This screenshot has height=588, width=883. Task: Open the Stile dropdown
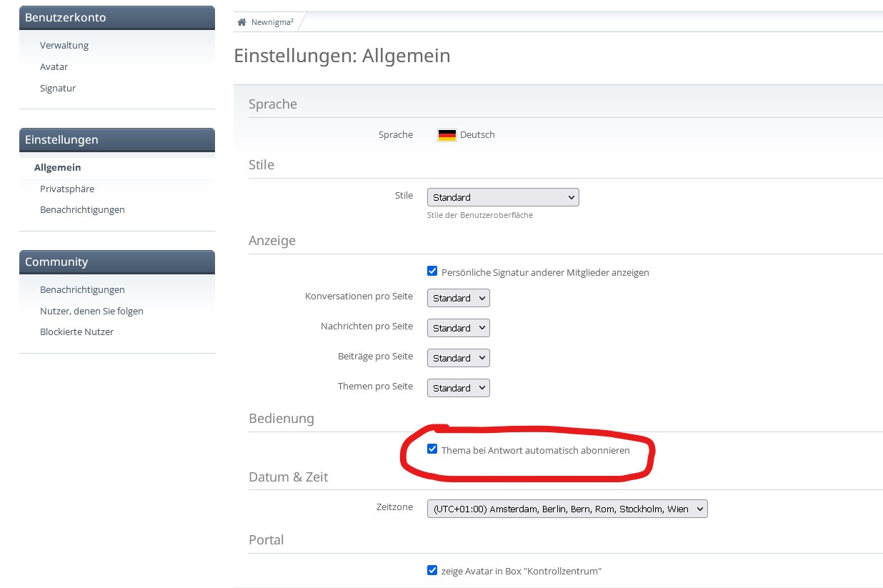click(x=503, y=197)
